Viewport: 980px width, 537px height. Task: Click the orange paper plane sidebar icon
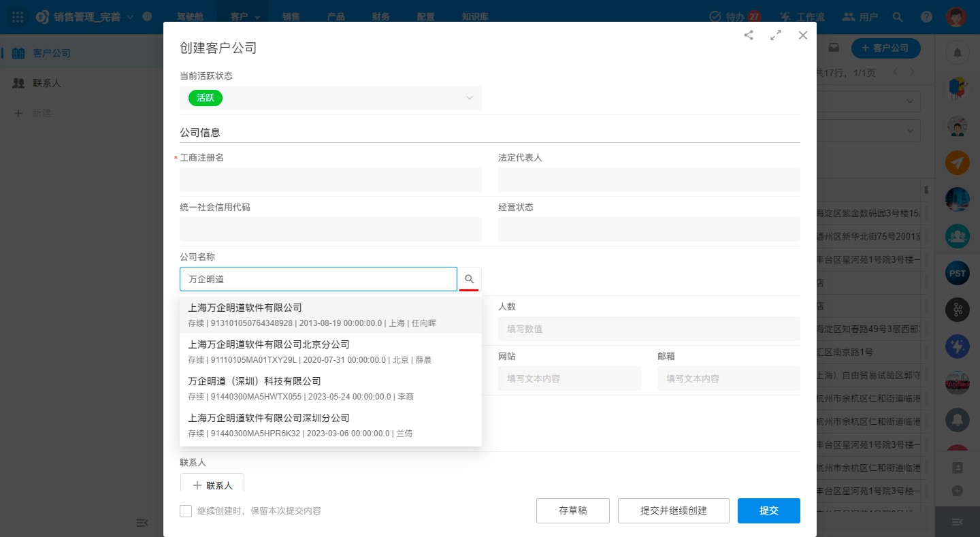coord(957,162)
